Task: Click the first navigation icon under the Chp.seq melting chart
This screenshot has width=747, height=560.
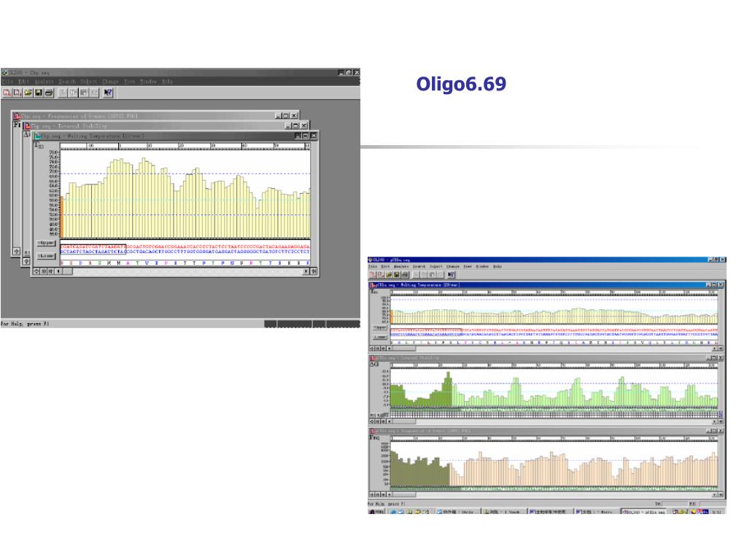Action: (x=36, y=271)
